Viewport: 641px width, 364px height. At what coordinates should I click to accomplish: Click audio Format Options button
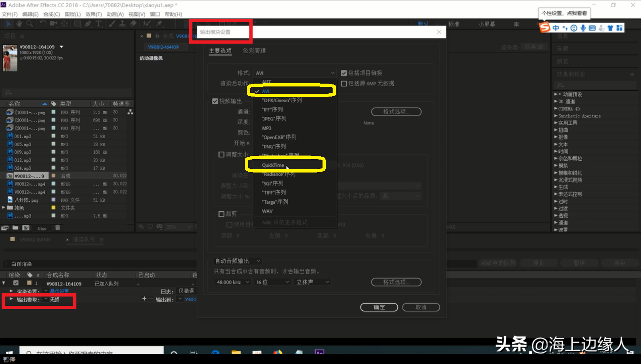(x=396, y=282)
